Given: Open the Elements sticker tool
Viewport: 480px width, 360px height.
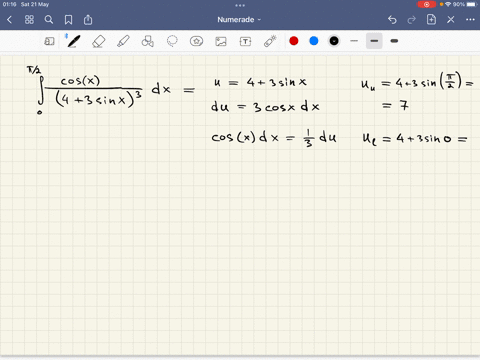Looking at the screenshot, I should 196,41.
